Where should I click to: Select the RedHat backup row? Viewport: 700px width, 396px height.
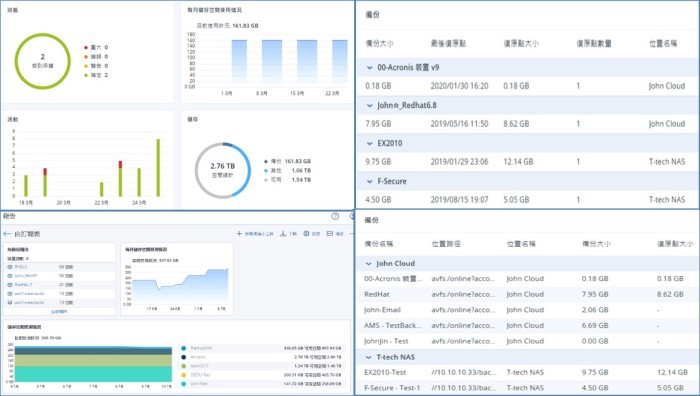point(528,294)
